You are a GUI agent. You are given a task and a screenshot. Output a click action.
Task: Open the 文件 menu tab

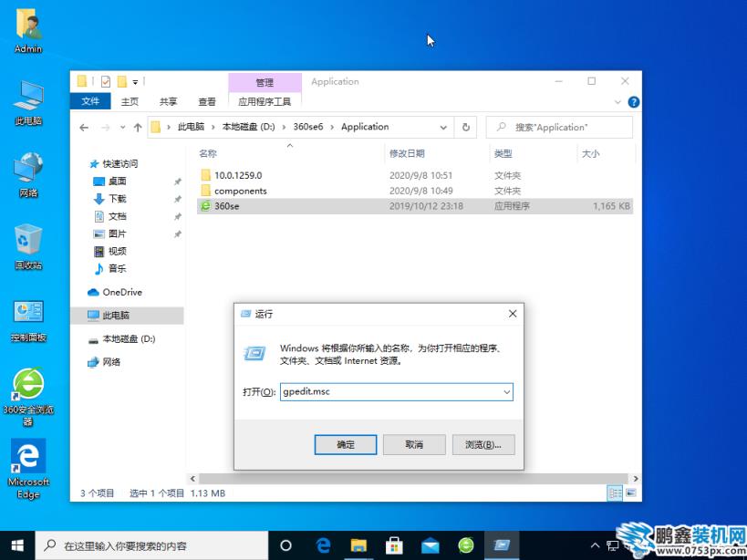[x=90, y=102]
